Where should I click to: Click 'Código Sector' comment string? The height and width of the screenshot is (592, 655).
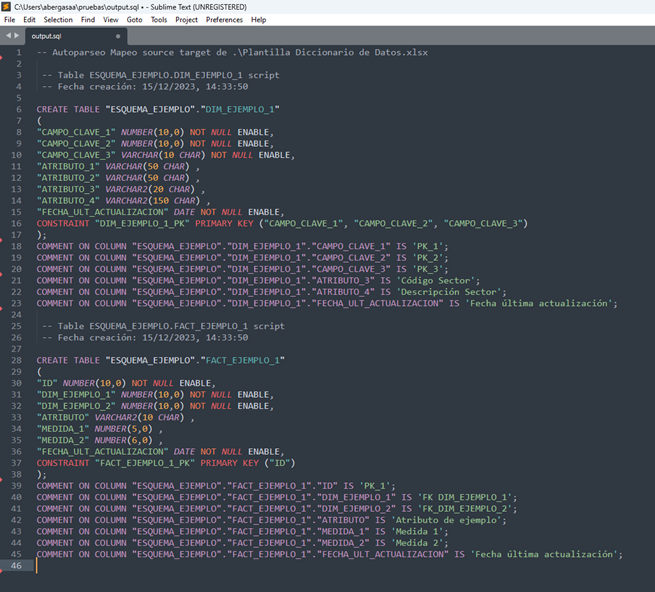pos(436,281)
